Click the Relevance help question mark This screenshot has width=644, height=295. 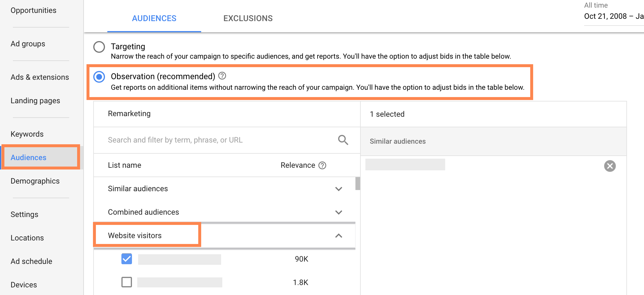[322, 165]
